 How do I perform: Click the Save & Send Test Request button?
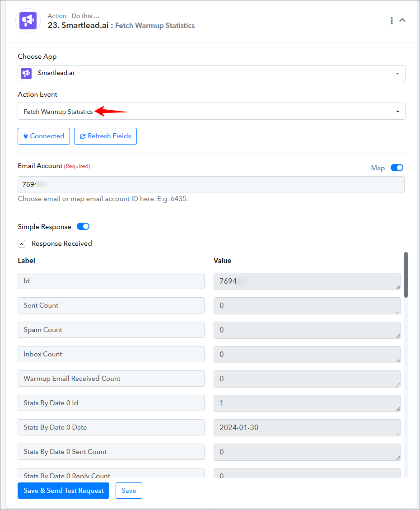pyautogui.click(x=63, y=491)
